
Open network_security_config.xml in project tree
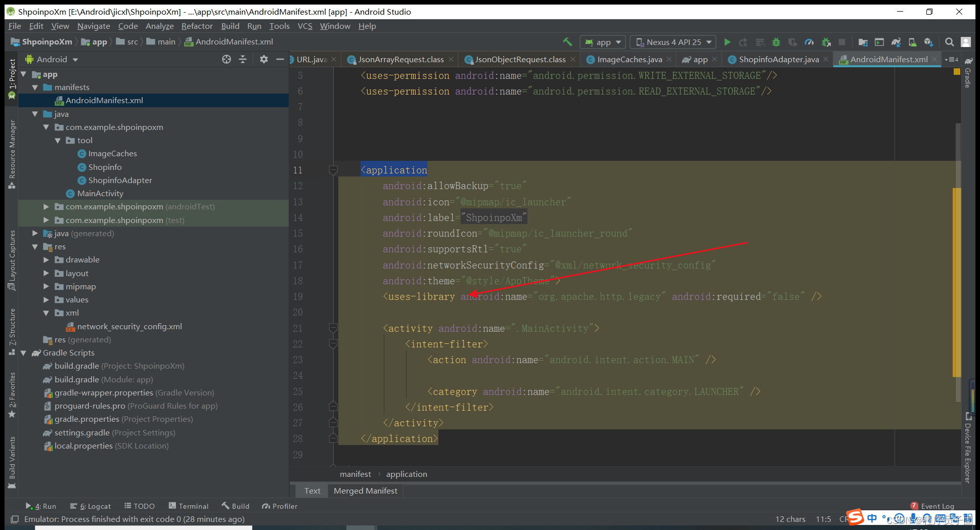click(129, 327)
